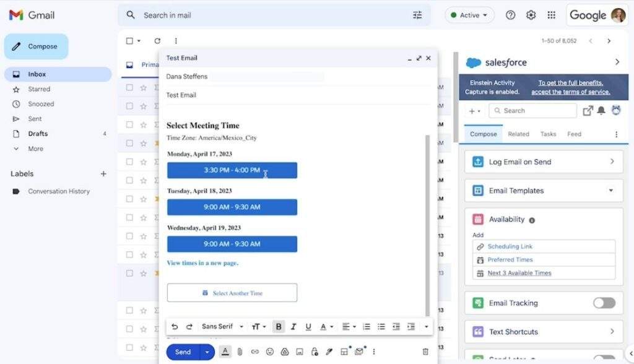Screen dimensions: 634x364
Task: Open Google Drive insert icon
Action: (284, 352)
